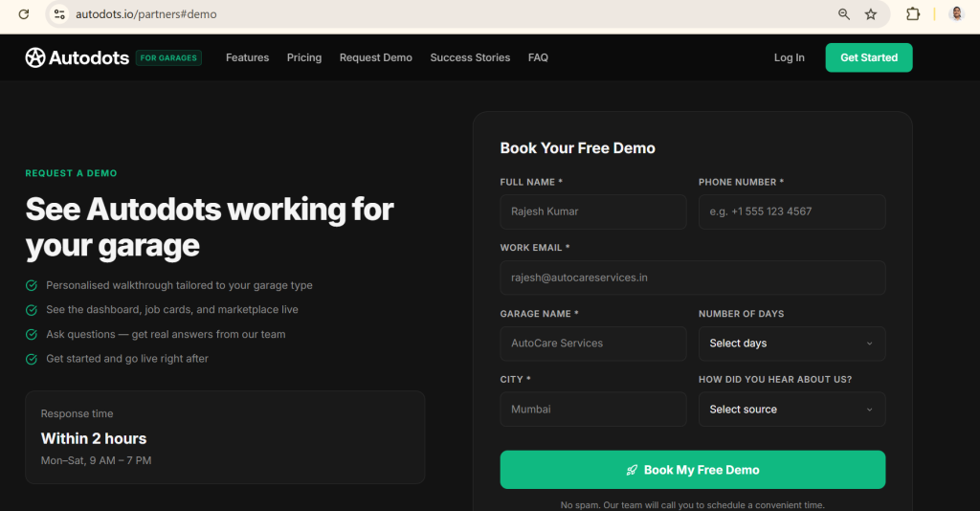The image size is (980, 511).
Task: Focus the Full Name input field
Action: [x=593, y=211]
